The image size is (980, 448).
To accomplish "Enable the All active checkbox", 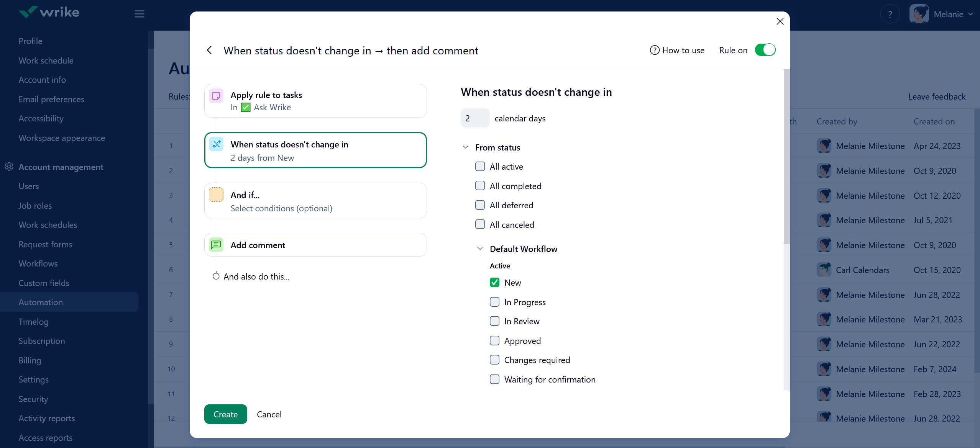I will click(480, 167).
